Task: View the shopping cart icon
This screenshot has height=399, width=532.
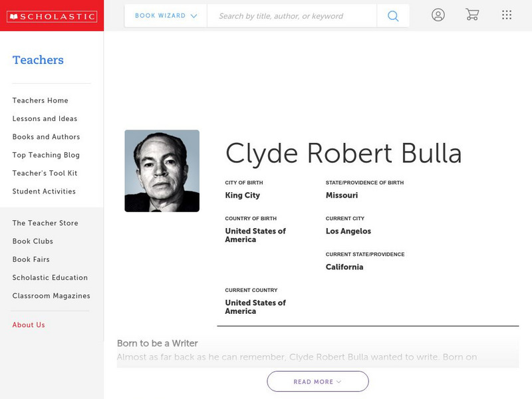Action: [472, 15]
